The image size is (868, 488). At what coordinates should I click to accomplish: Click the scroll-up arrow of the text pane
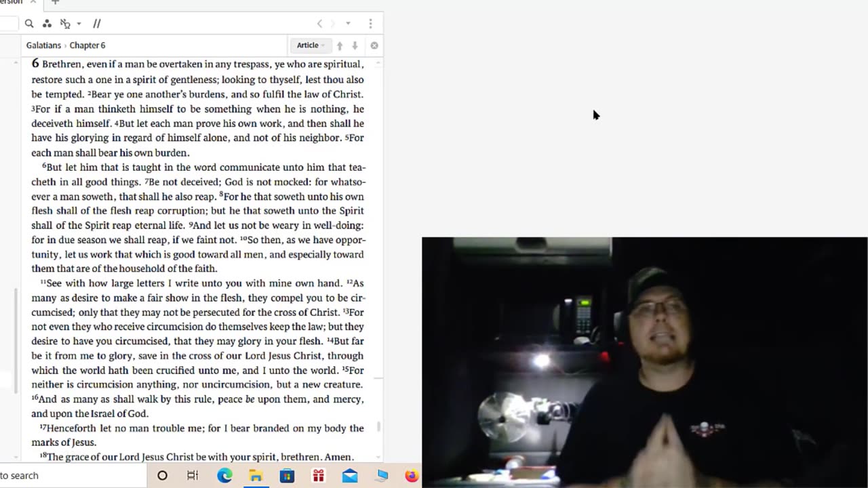[x=378, y=62]
